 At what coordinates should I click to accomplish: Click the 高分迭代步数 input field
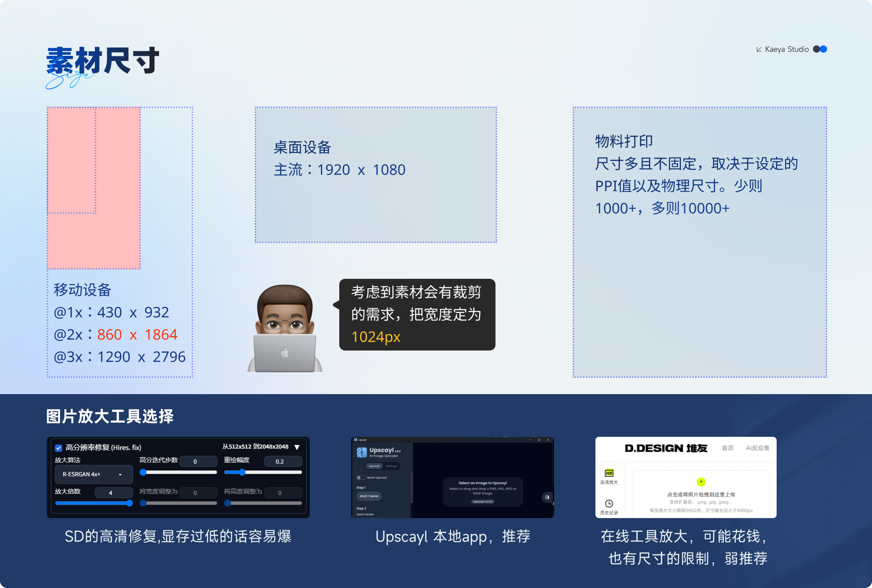click(x=198, y=461)
